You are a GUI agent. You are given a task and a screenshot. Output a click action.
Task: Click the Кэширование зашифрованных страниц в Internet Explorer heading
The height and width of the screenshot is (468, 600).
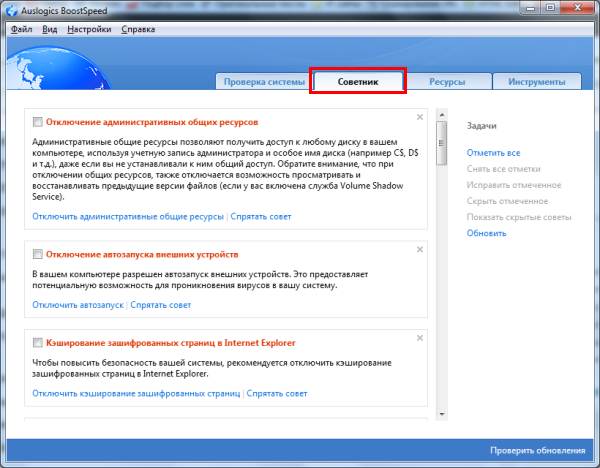click(171, 343)
